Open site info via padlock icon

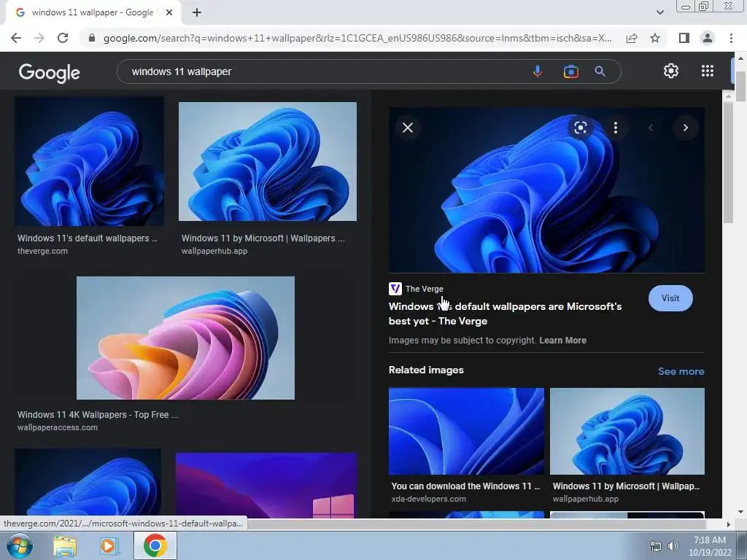[x=92, y=38]
